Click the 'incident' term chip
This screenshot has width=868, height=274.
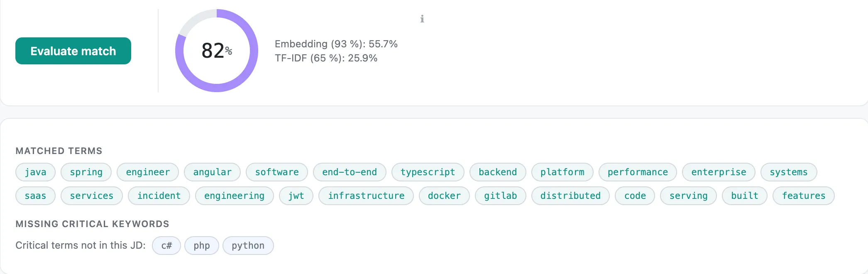pyautogui.click(x=159, y=196)
